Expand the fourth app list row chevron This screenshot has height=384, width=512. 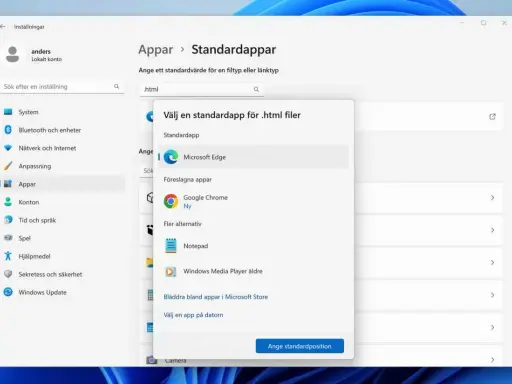tap(492, 295)
